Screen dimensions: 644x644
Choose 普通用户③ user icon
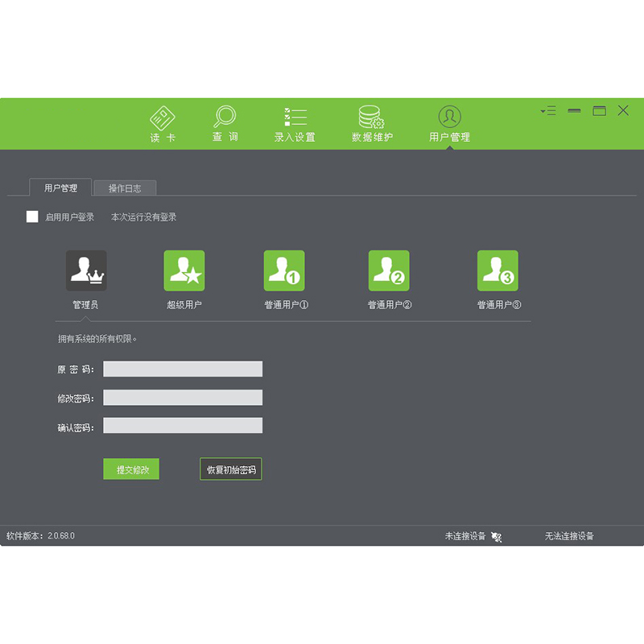(x=497, y=271)
